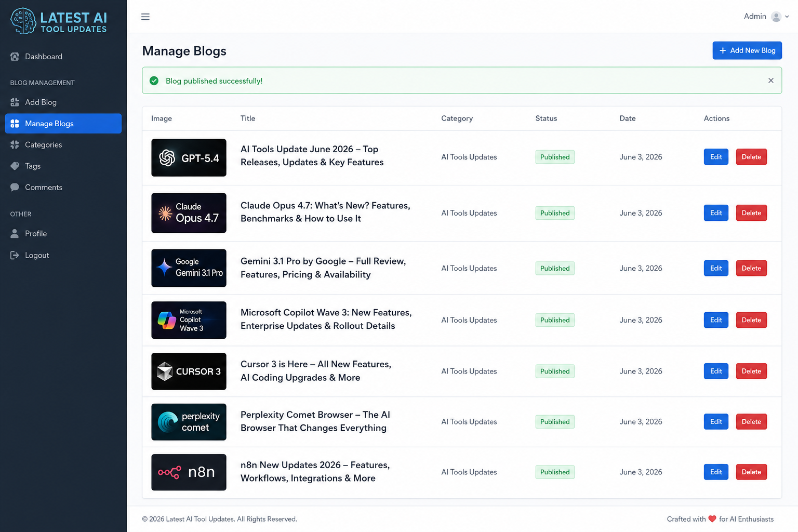Click the Published badge in the n8n row
Viewport: 798px width, 532px height.
point(555,472)
